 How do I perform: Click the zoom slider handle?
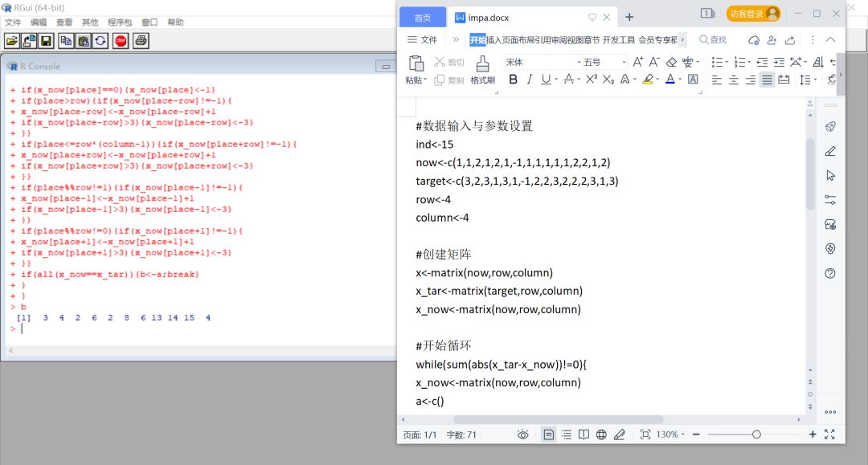[x=756, y=434]
